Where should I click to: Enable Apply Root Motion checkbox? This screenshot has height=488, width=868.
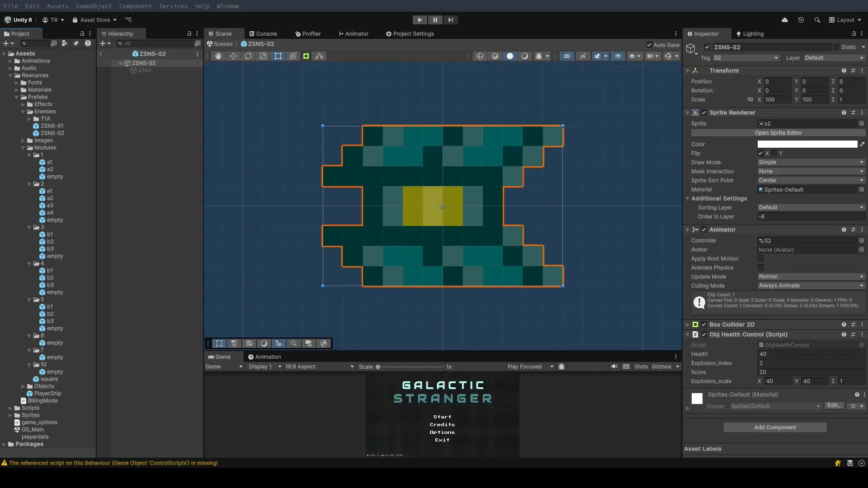pyautogui.click(x=760, y=258)
